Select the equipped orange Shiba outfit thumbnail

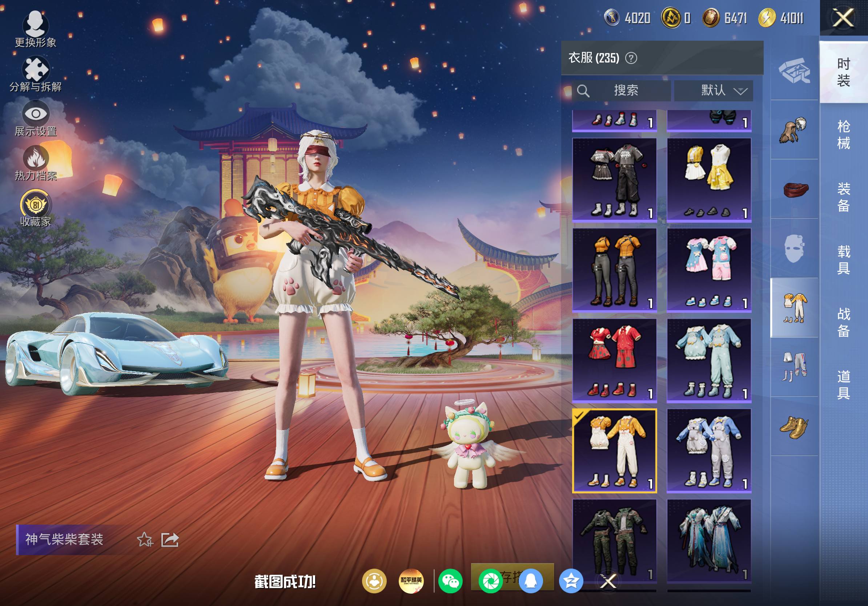pyautogui.click(x=614, y=451)
